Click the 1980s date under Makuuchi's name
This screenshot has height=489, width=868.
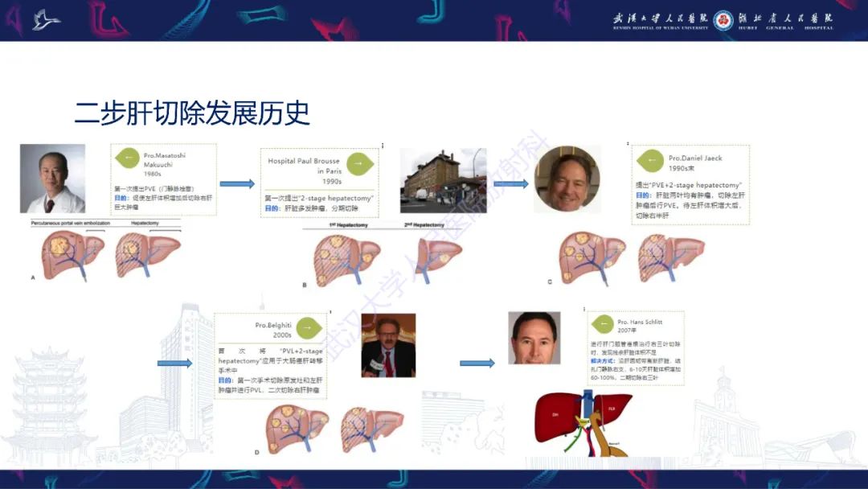(152, 174)
